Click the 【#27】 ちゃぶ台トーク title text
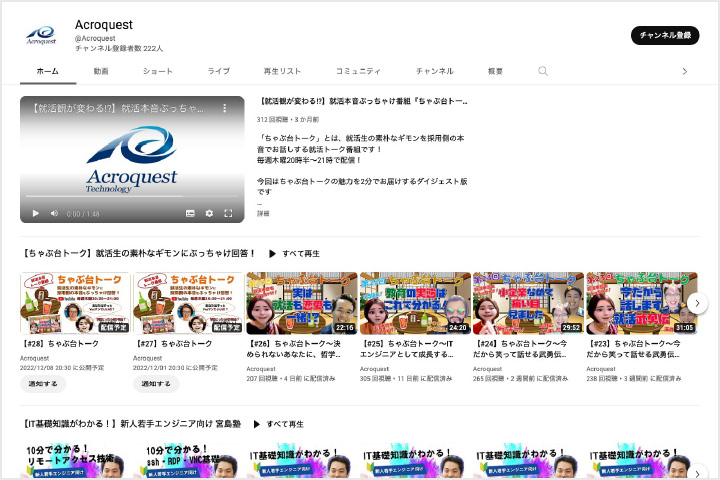 [173, 344]
